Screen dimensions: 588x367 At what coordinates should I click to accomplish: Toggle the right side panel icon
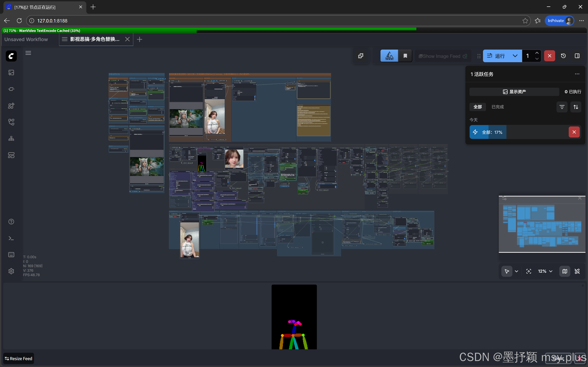point(577,56)
